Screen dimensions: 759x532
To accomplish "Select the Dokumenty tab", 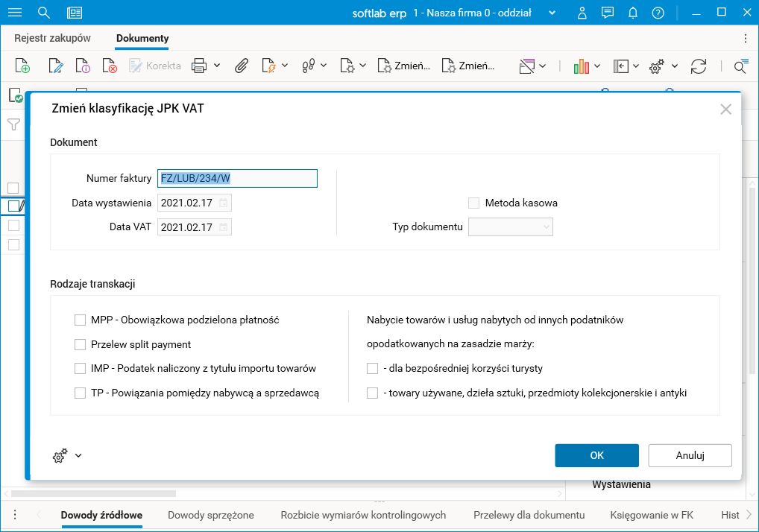I will (142, 38).
